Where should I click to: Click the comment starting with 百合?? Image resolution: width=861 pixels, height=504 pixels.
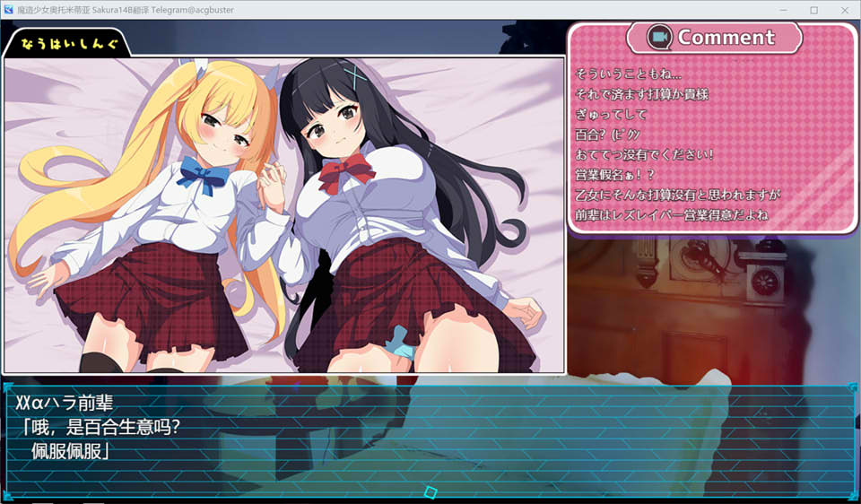(x=607, y=135)
